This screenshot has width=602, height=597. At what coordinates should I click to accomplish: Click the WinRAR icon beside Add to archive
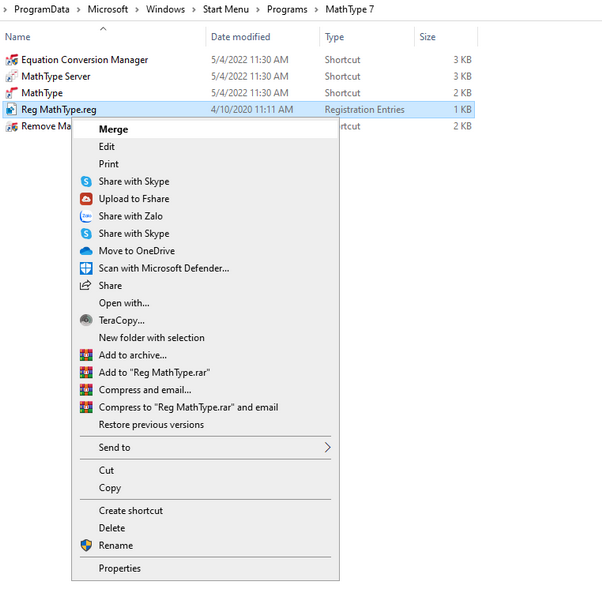point(86,355)
